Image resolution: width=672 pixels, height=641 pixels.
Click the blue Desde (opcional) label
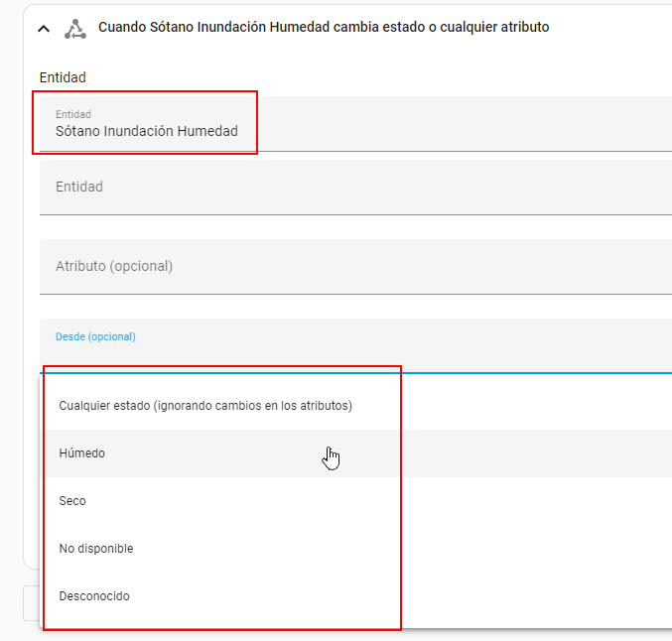click(95, 336)
